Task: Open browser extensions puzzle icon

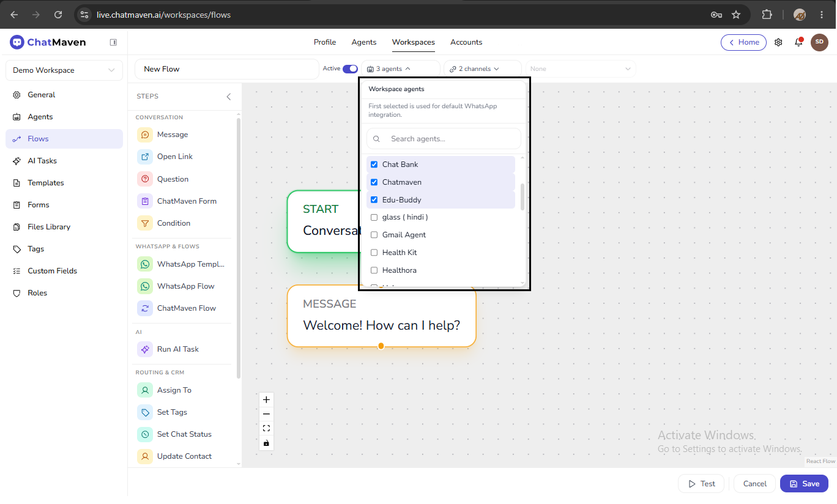Action: click(767, 15)
